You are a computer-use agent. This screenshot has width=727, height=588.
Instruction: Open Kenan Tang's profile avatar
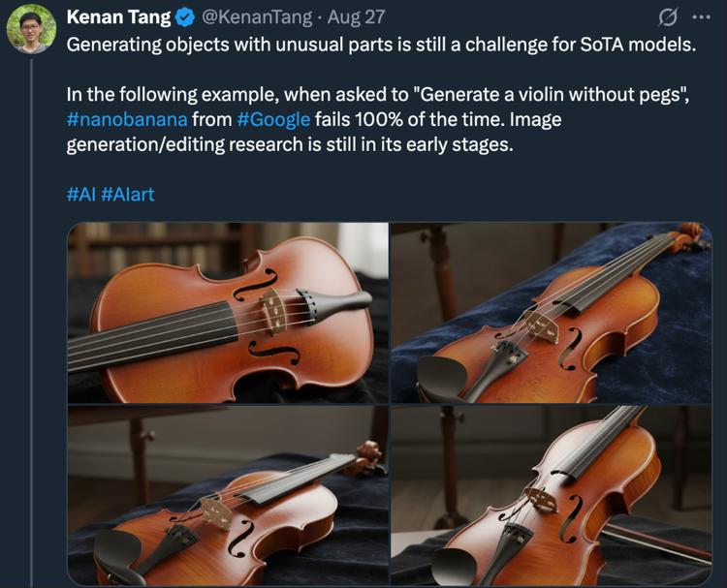31,28
